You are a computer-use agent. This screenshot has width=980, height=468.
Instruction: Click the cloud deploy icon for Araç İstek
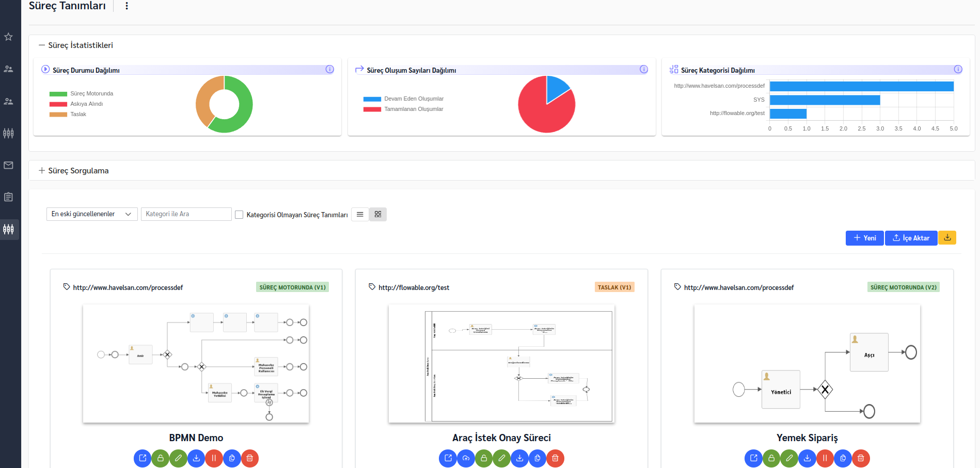(466, 458)
